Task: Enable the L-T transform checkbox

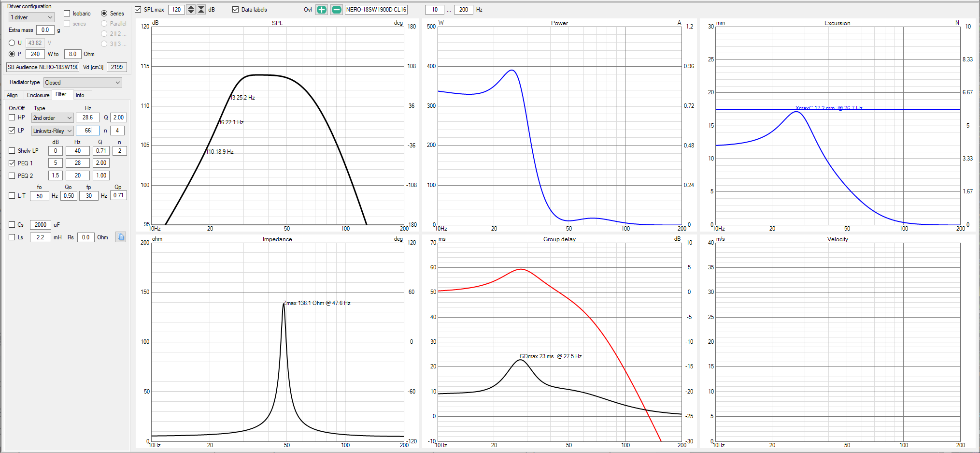Action: click(x=12, y=196)
